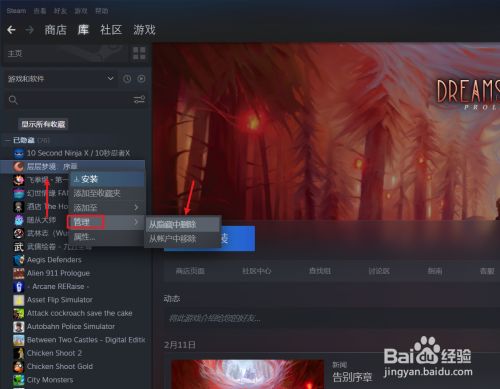Open the 讨论区 link
The height and width of the screenshot is (389, 500).
pos(379,271)
